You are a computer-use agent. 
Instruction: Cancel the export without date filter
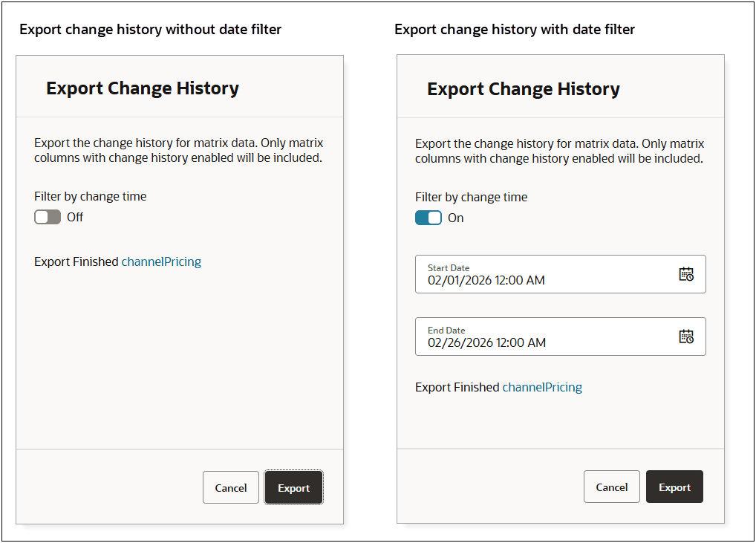pyautogui.click(x=230, y=487)
